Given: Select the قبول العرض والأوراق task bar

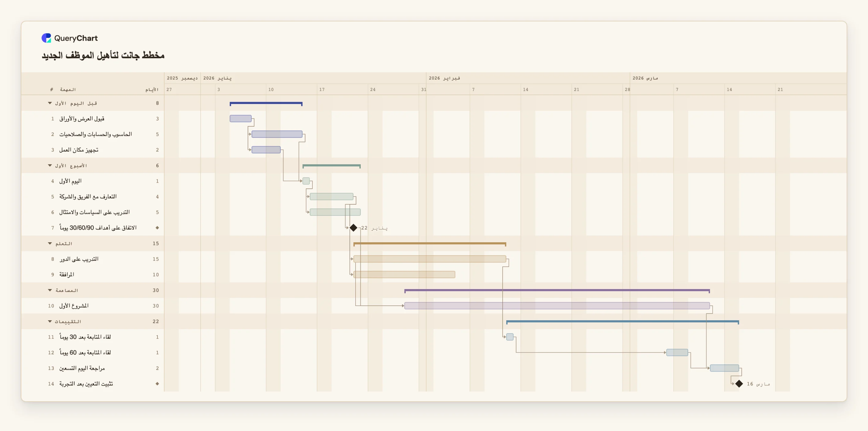Looking at the screenshot, I should [x=241, y=119].
